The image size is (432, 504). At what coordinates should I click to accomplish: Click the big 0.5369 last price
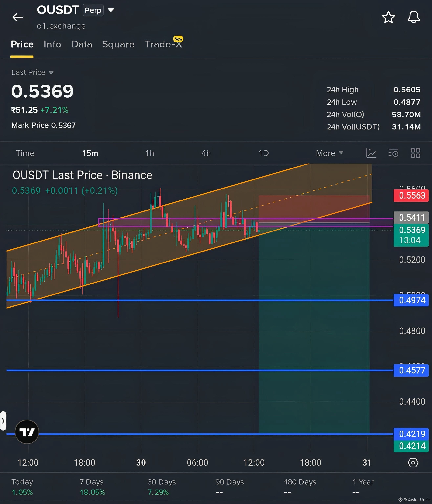click(x=42, y=91)
